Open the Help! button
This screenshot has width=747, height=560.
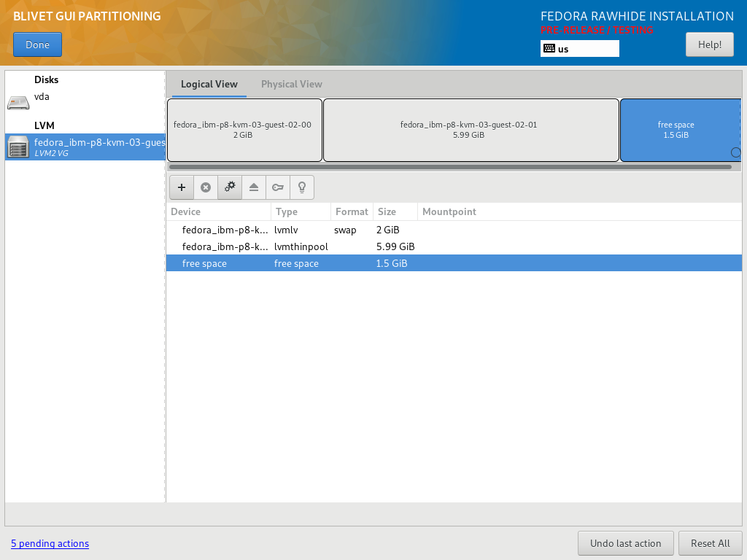709,44
